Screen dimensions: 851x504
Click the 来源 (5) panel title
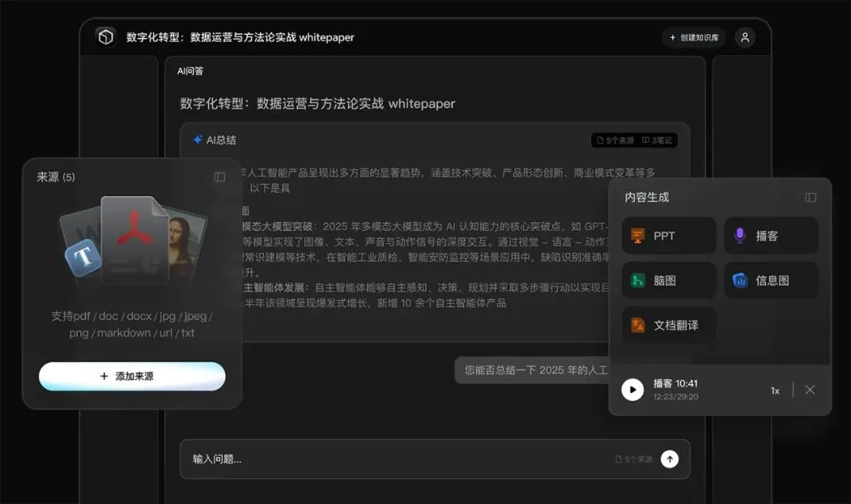[56, 177]
